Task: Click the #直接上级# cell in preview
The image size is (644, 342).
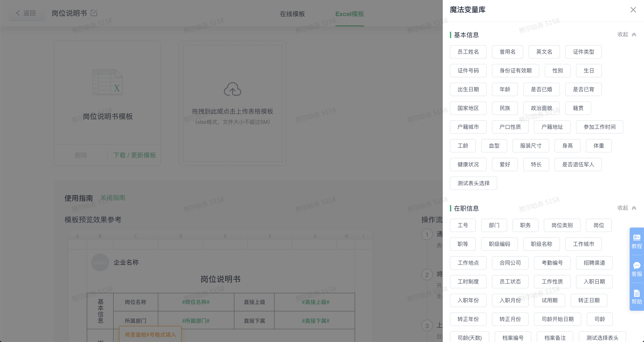Action: click(x=315, y=302)
